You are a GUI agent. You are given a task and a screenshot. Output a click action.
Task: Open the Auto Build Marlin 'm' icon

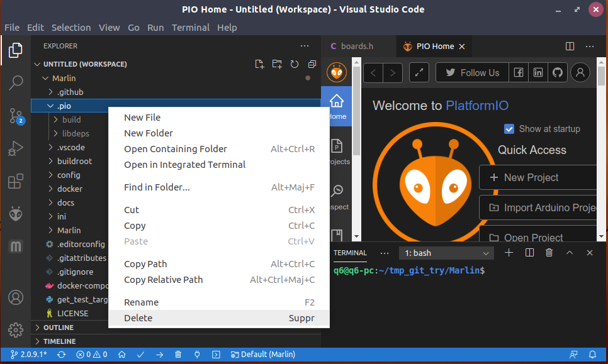[16, 246]
